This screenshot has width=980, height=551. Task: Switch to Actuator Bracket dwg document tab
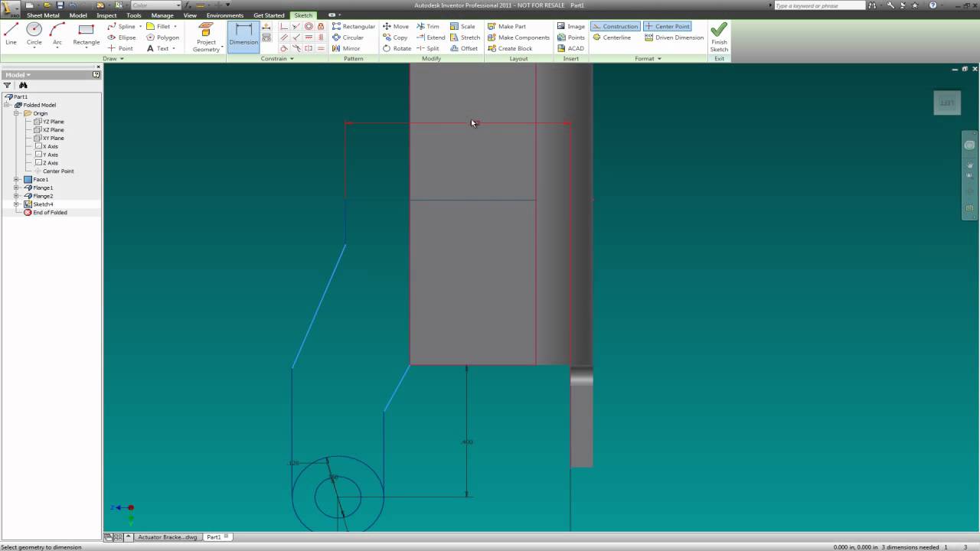click(x=167, y=537)
